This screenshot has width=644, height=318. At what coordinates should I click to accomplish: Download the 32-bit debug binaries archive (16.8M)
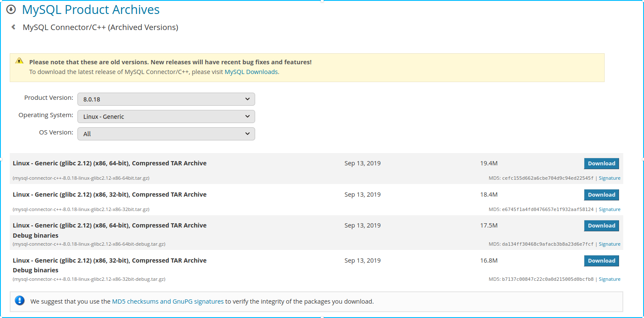[601, 260]
